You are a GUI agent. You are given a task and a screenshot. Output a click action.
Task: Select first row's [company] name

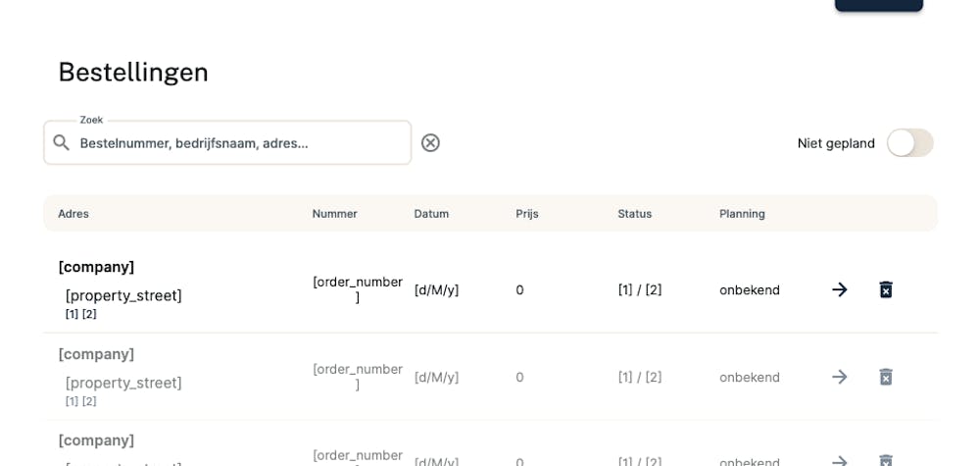click(x=96, y=267)
